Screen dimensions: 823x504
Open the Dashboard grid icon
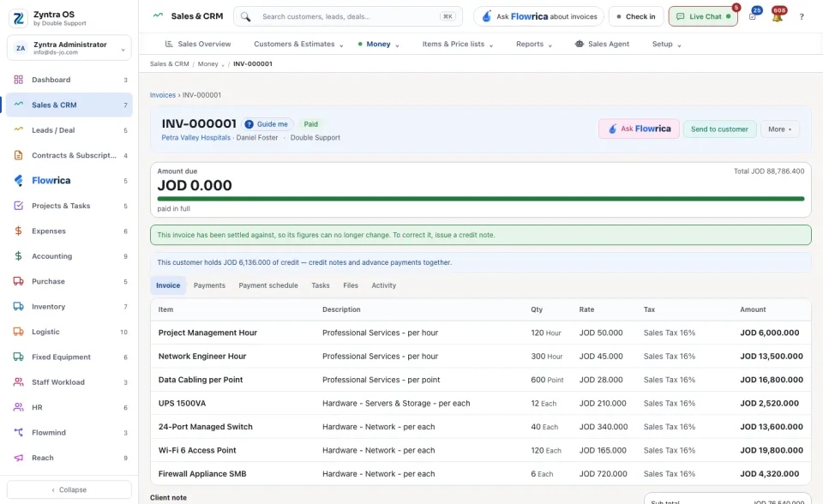coord(18,80)
